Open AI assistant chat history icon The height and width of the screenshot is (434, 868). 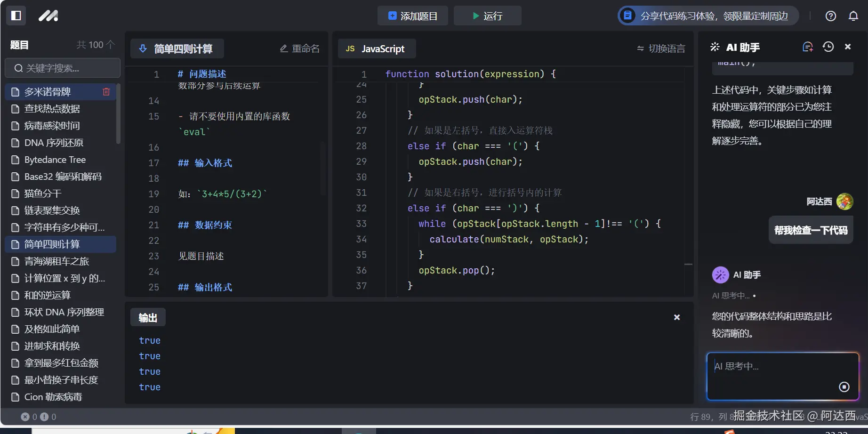828,47
